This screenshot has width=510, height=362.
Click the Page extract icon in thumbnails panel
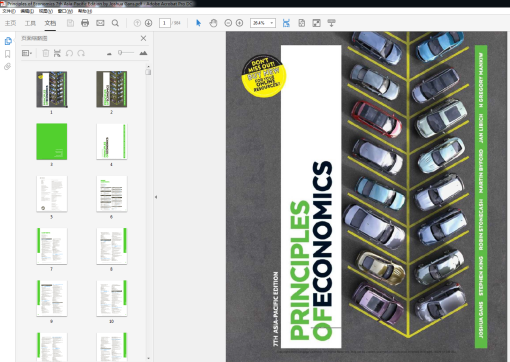click(57, 53)
